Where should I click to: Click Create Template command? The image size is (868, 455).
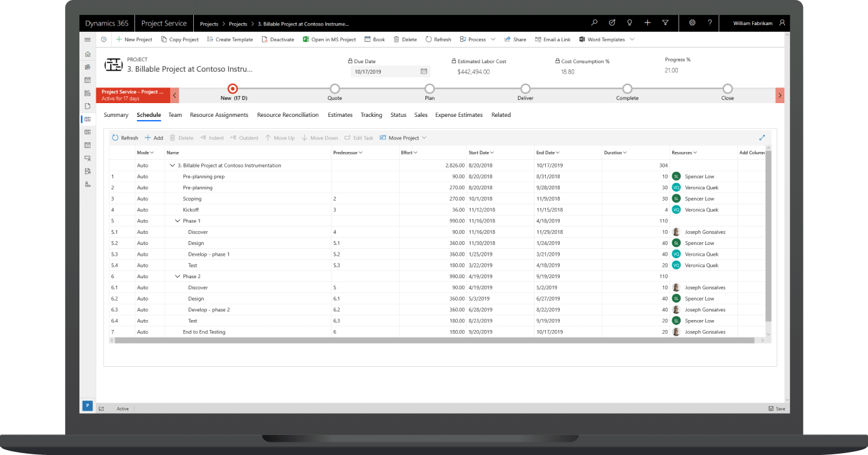(x=230, y=39)
